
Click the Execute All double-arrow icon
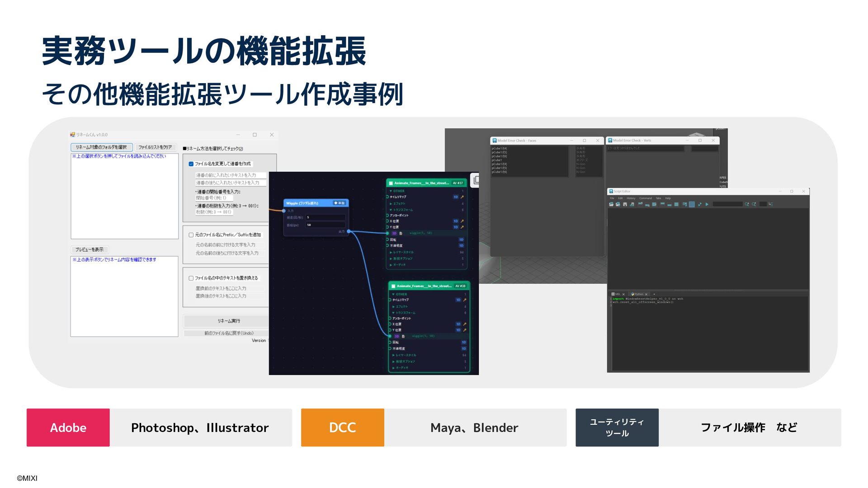click(700, 204)
